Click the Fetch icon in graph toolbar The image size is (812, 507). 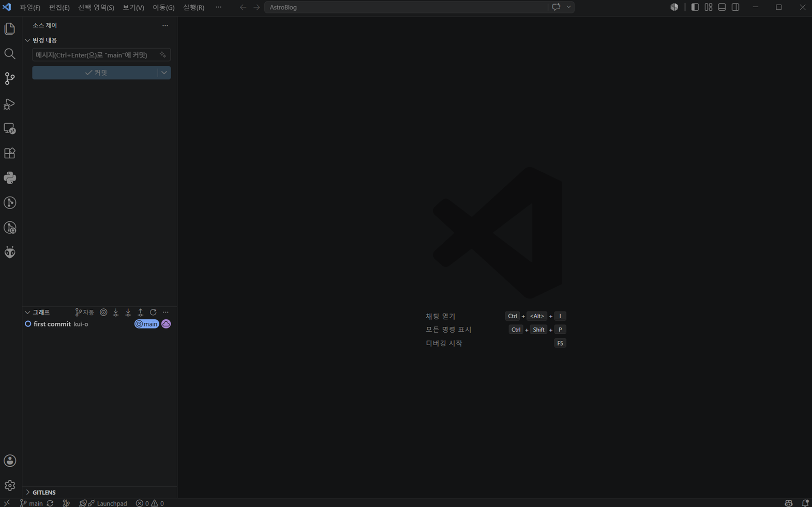116,312
